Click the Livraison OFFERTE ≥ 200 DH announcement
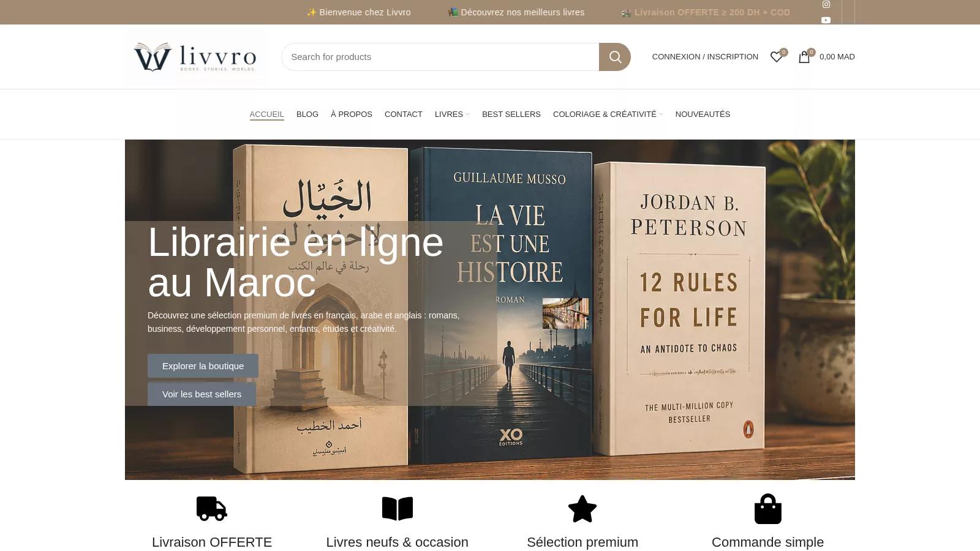The image size is (980, 551). 706,12
